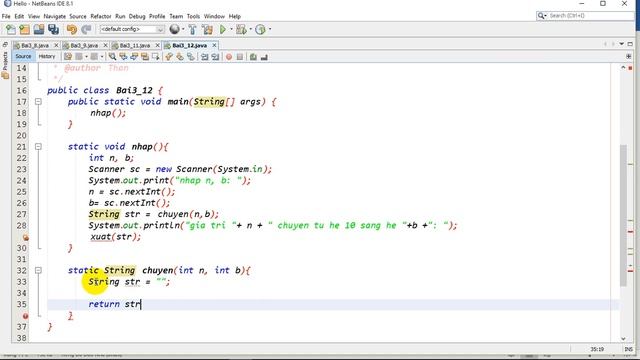Collapse the chuyen method fold at line 32
The image size is (640, 360).
click(38, 270)
